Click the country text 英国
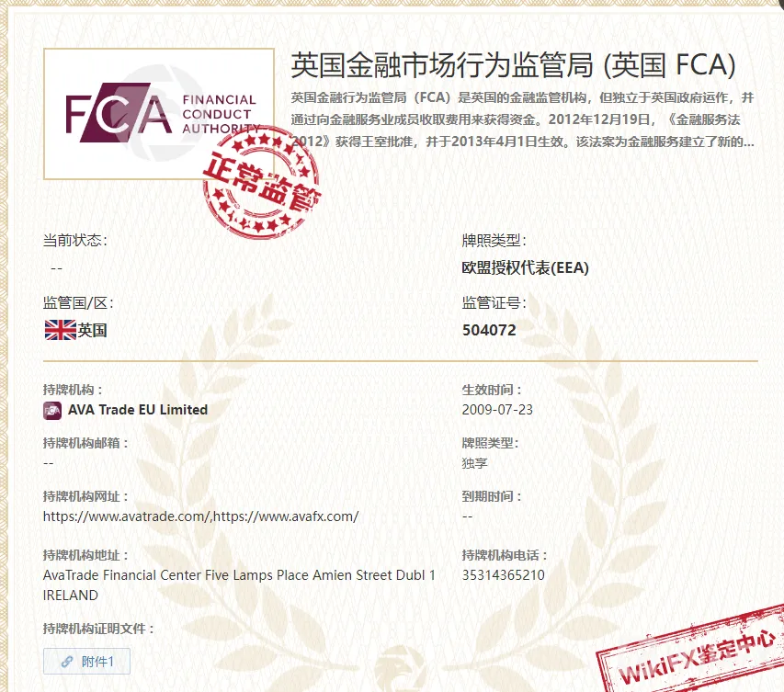 pyautogui.click(x=92, y=330)
